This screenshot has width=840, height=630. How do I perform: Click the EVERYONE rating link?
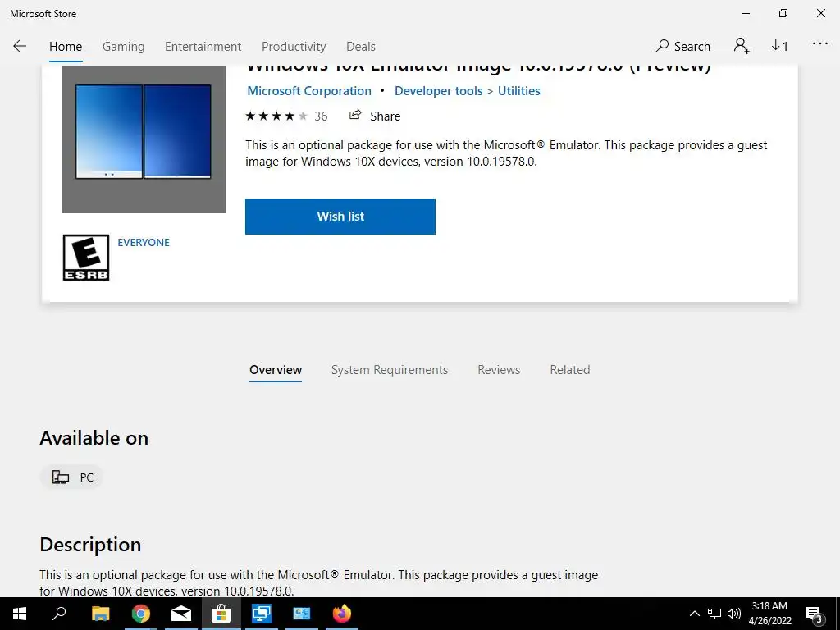click(x=144, y=243)
